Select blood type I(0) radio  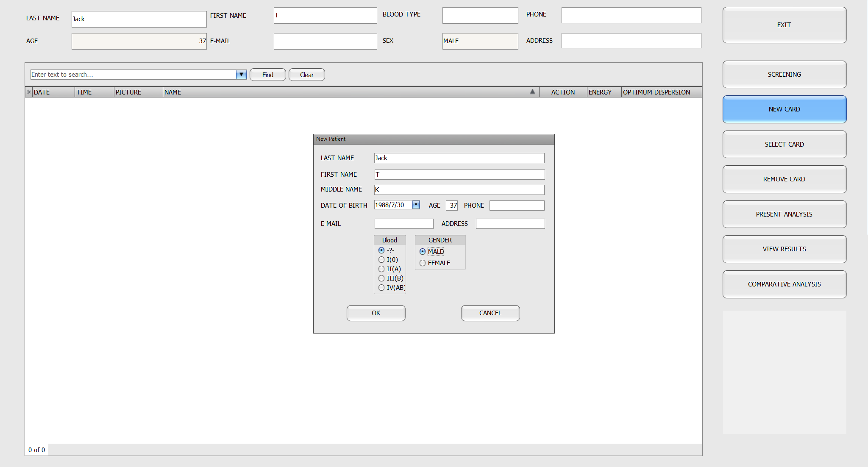(x=381, y=260)
